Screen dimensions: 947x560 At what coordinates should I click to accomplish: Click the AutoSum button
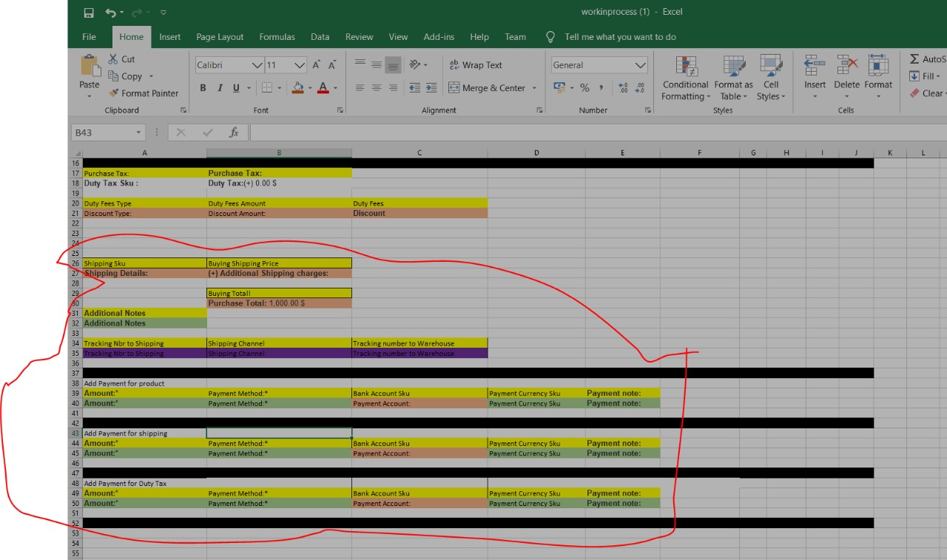click(926, 59)
